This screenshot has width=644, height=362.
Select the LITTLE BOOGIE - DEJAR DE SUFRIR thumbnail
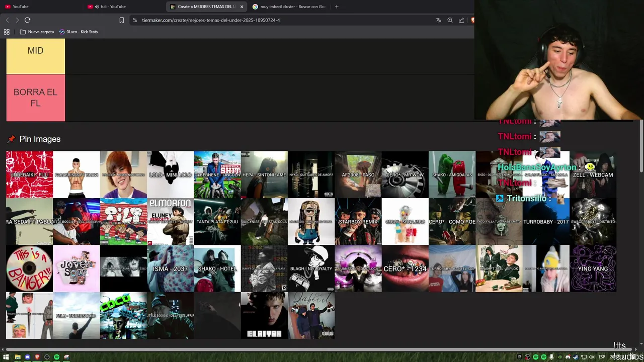click(x=170, y=315)
